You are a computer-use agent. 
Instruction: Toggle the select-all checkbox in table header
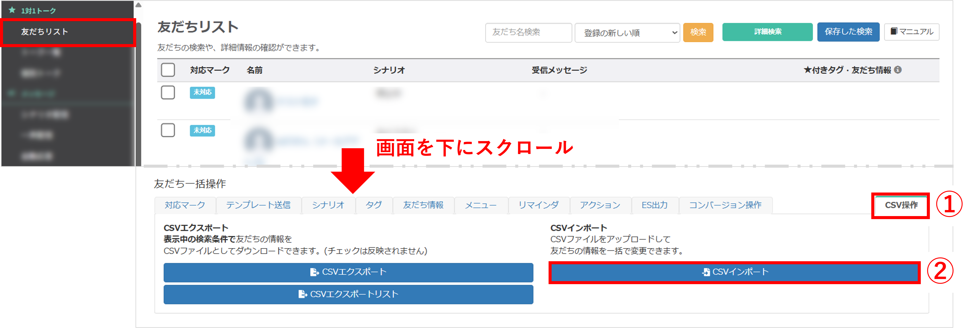168,70
